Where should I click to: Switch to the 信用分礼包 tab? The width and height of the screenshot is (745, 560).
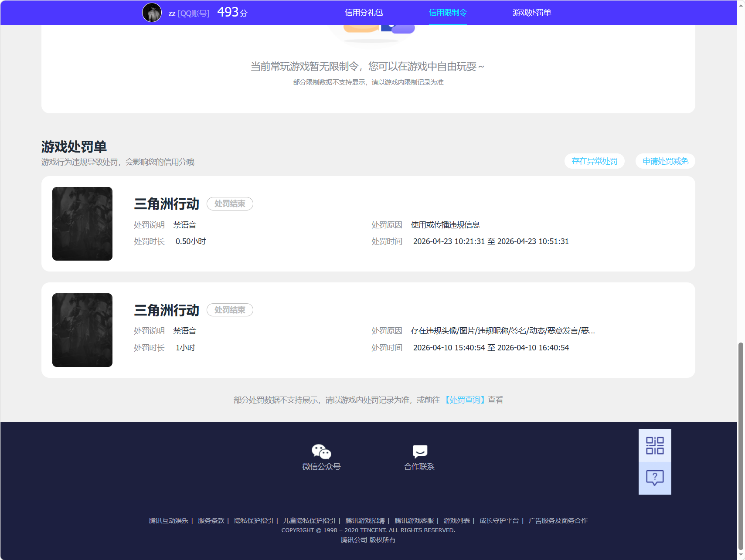[364, 13]
